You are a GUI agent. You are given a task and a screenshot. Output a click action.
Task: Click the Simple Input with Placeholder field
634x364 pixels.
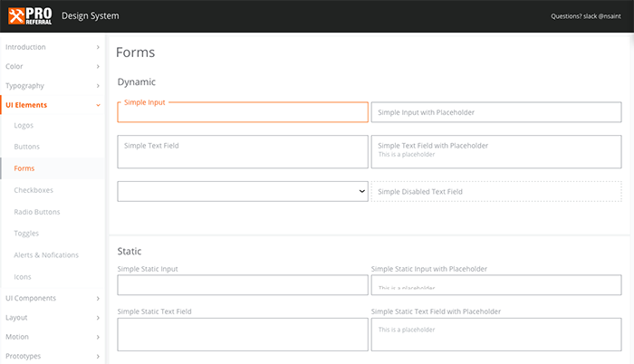click(x=496, y=112)
